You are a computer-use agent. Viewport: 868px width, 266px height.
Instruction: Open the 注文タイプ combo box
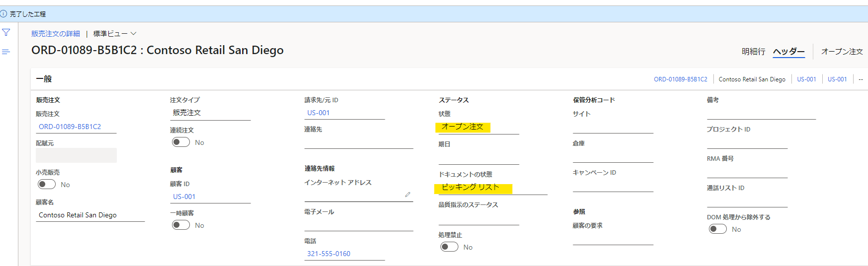tap(210, 113)
